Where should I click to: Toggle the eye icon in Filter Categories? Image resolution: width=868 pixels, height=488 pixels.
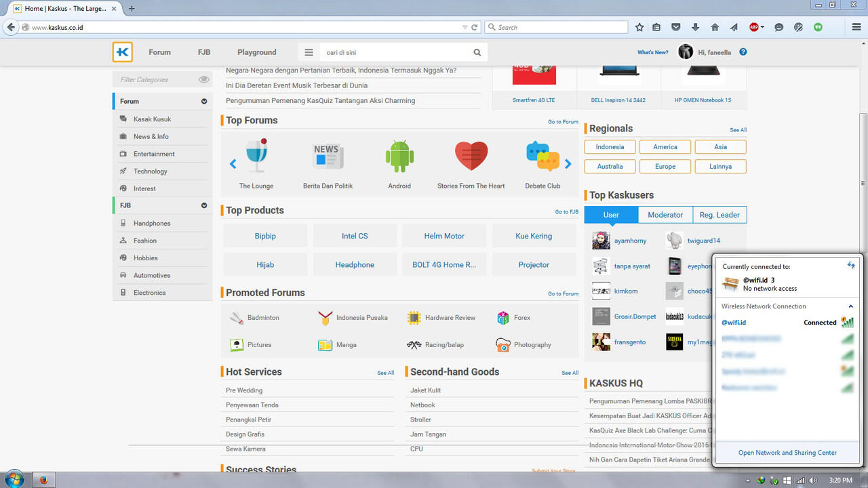pyautogui.click(x=203, y=79)
